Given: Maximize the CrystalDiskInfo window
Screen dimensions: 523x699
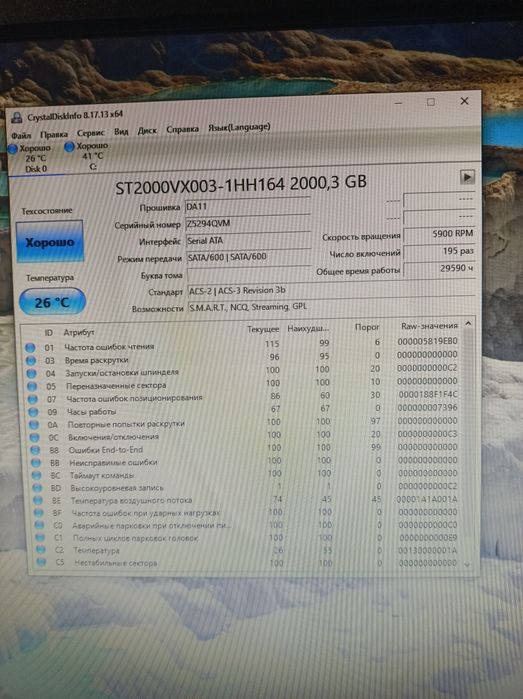Looking at the screenshot, I should [x=431, y=102].
